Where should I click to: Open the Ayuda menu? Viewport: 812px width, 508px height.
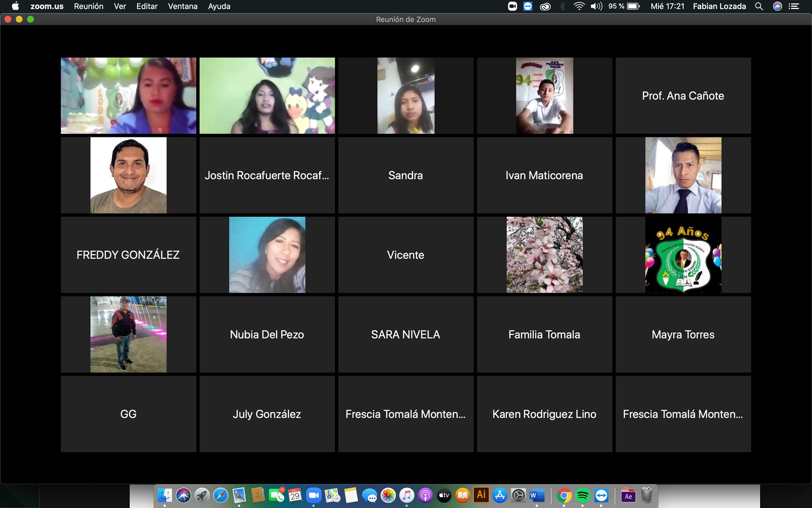[219, 6]
